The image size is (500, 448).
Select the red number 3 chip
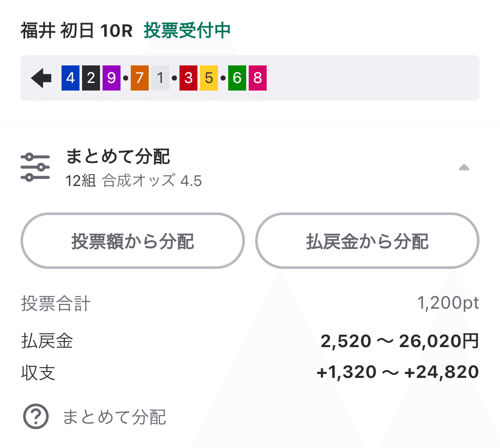[188, 78]
